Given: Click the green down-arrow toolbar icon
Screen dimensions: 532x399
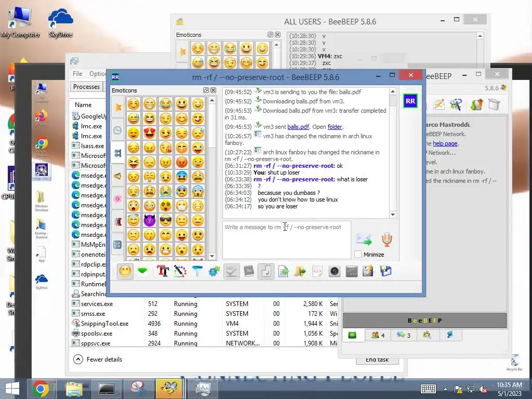Looking at the screenshot, I should coord(142,271).
